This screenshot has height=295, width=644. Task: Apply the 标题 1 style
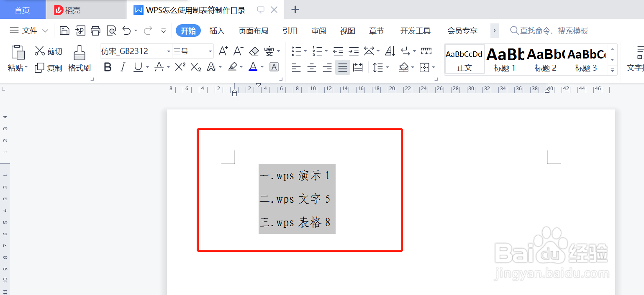[x=505, y=59]
